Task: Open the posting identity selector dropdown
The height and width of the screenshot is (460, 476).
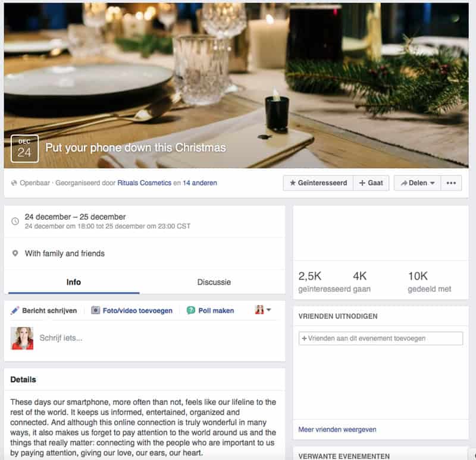Action: click(263, 310)
